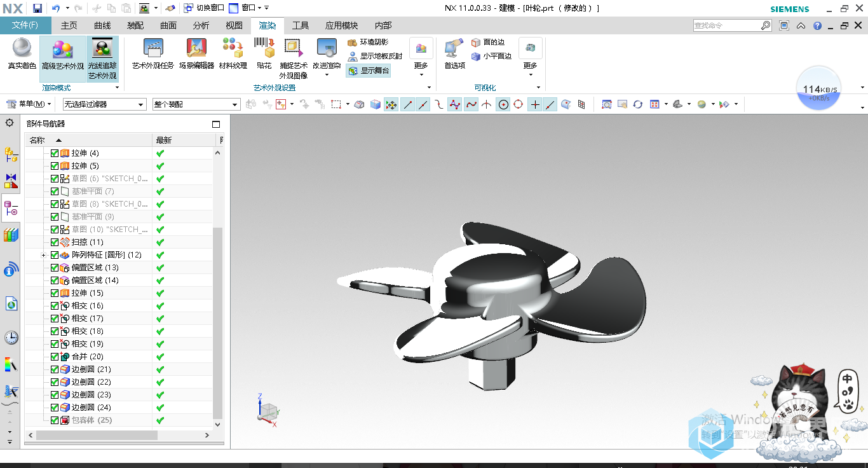
Task: Click the Undo arrow icon
Action: tap(55, 8)
